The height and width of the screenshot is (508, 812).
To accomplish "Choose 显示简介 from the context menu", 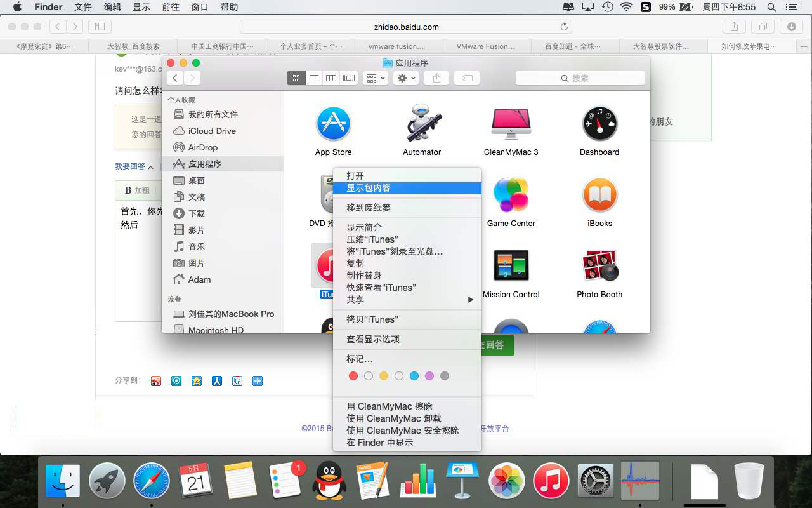I will (407, 227).
